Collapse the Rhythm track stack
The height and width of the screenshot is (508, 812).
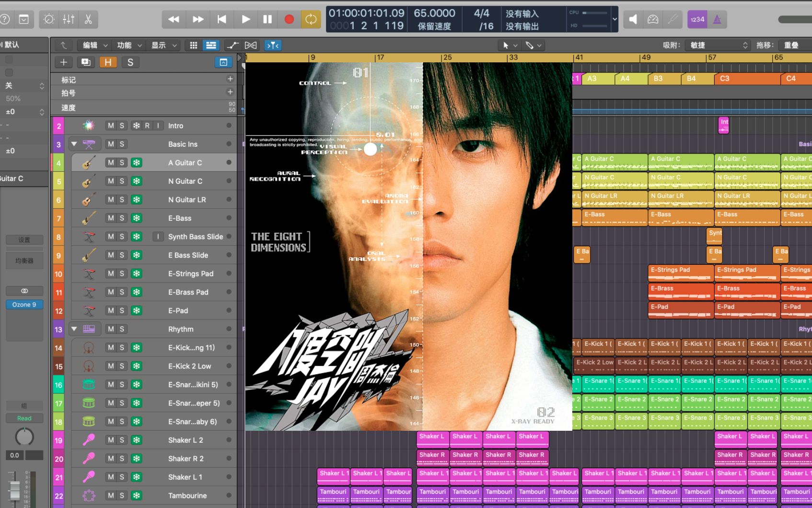click(x=74, y=329)
